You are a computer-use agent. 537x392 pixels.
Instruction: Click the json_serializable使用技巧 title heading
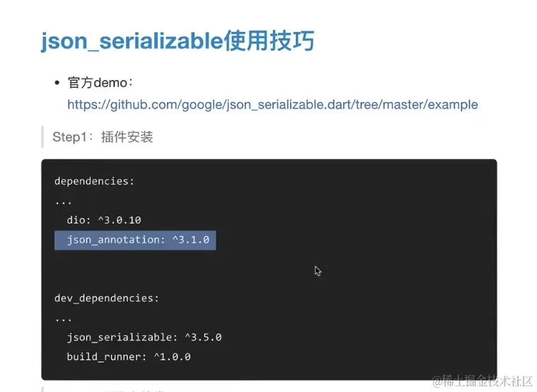coord(178,42)
